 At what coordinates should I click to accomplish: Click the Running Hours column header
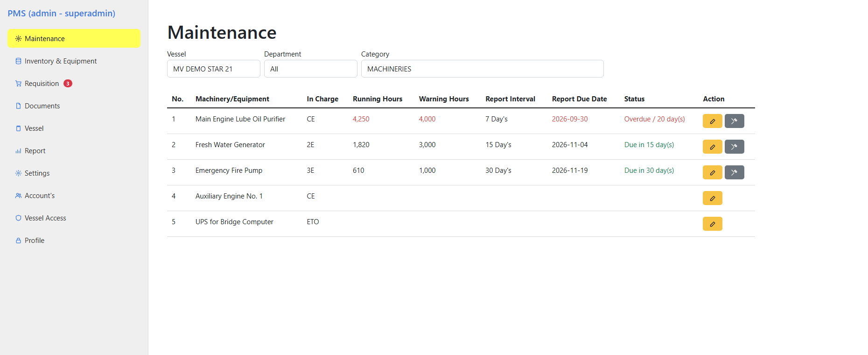tap(378, 99)
